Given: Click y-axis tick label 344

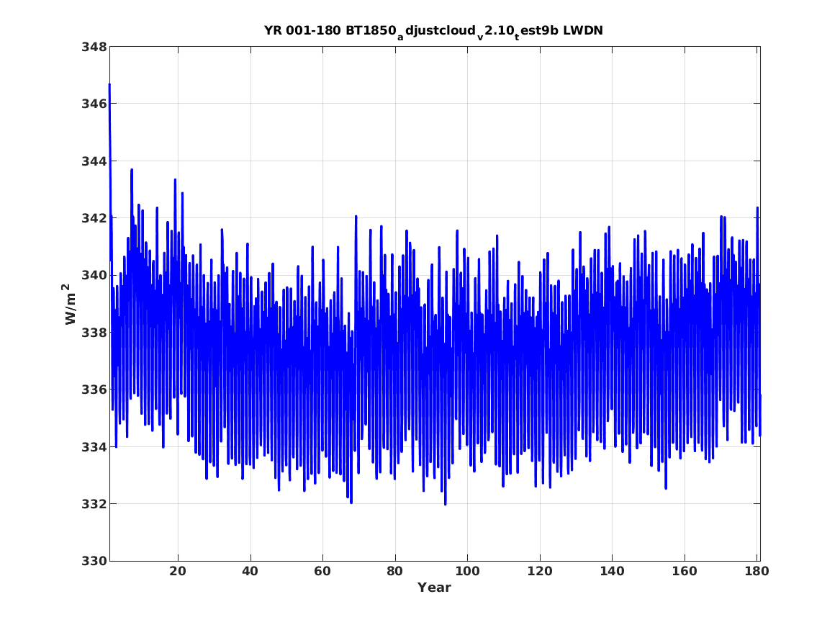Looking at the screenshot, I should pyautogui.click(x=94, y=161).
